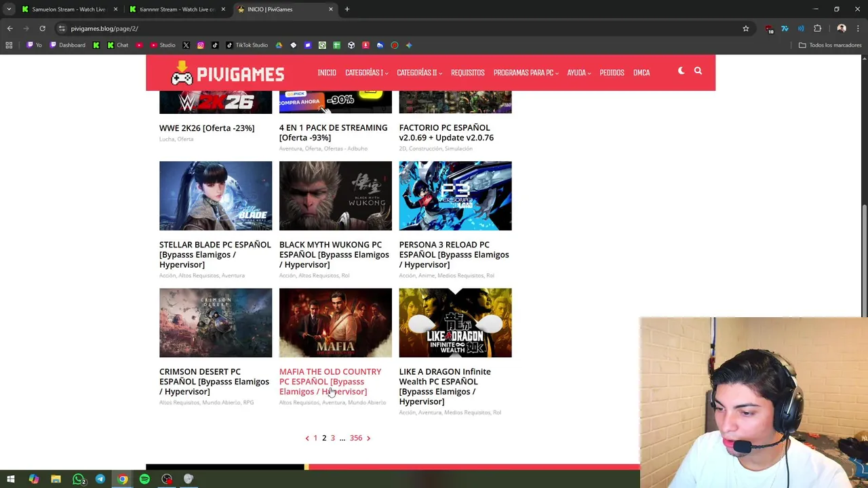The width and height of the screenshot is (868, 488).
Task: Open the Mafia cover thumbnail
Action: pyautogui.click(x=336, y=323)
